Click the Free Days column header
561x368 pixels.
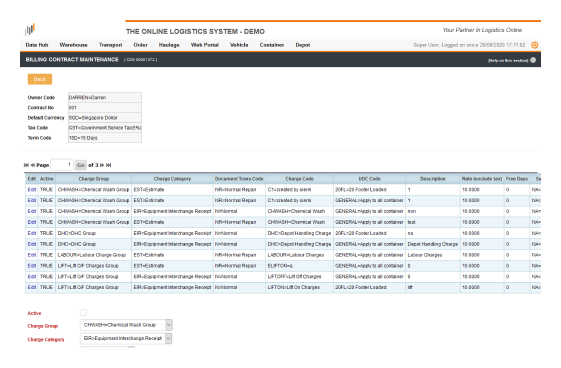(x=517, y=179)
